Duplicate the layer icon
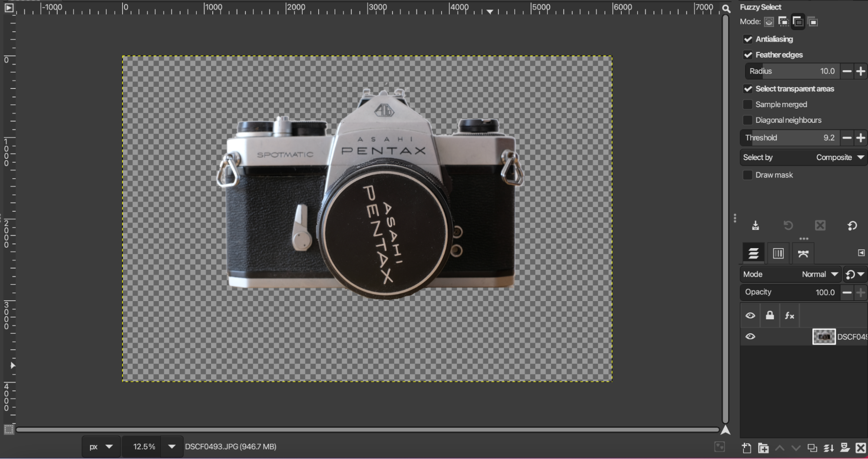Screen dimensions: 868x459 812,448
